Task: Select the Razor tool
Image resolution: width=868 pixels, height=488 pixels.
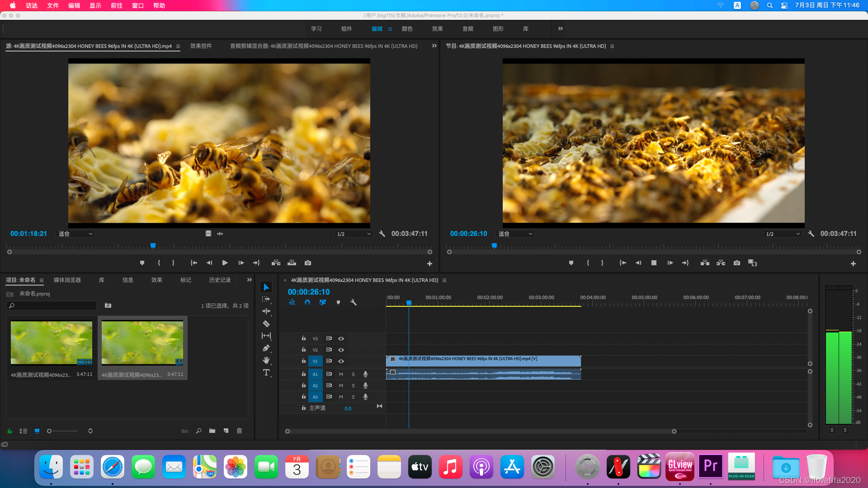Action: (x=266, y=324)
